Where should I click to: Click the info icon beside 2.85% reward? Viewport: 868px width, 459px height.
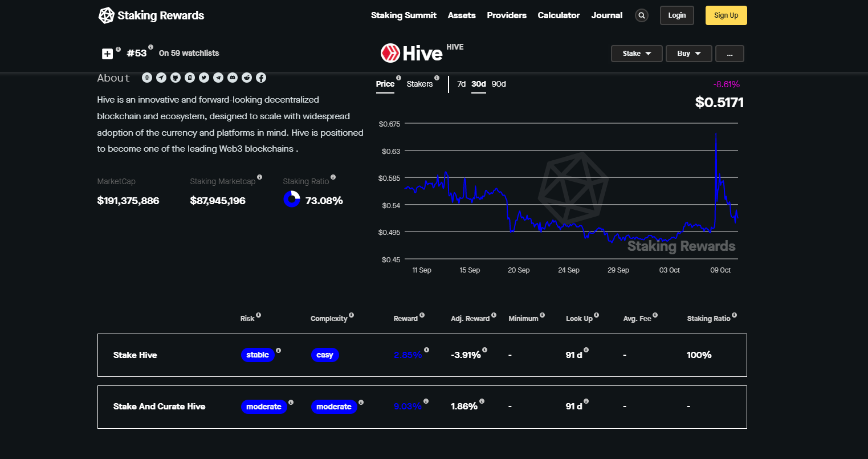coord(426,350)
